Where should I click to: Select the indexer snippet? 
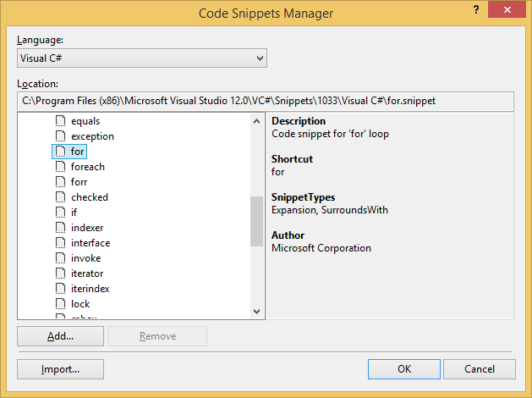click(87, 228)
